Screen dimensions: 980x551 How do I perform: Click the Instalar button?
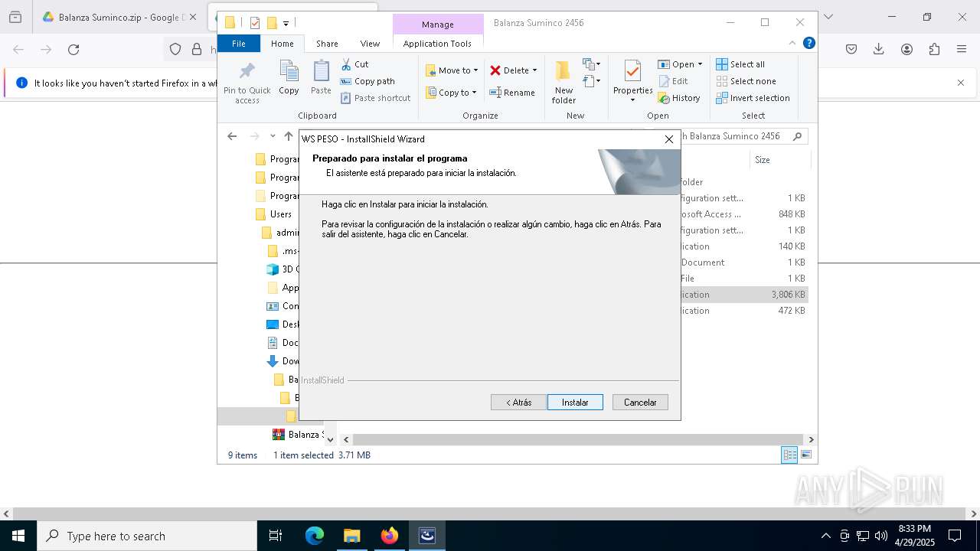(575, 403)
